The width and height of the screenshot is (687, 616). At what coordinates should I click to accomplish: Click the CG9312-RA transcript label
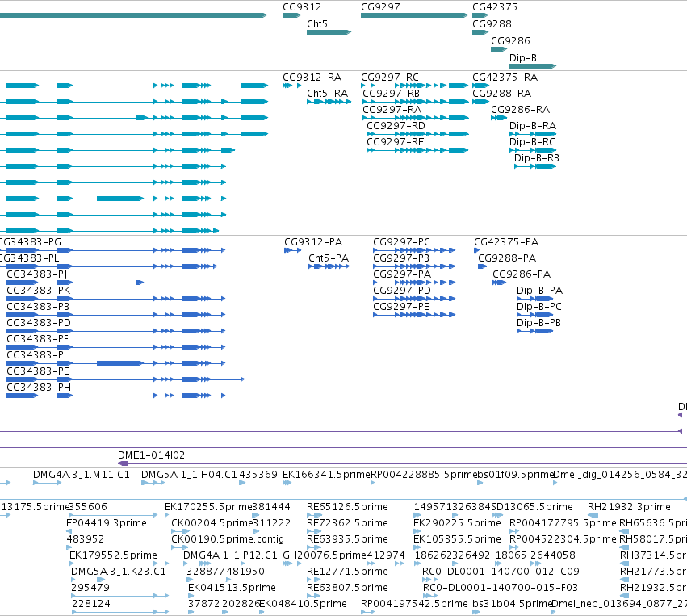(312, 78)
